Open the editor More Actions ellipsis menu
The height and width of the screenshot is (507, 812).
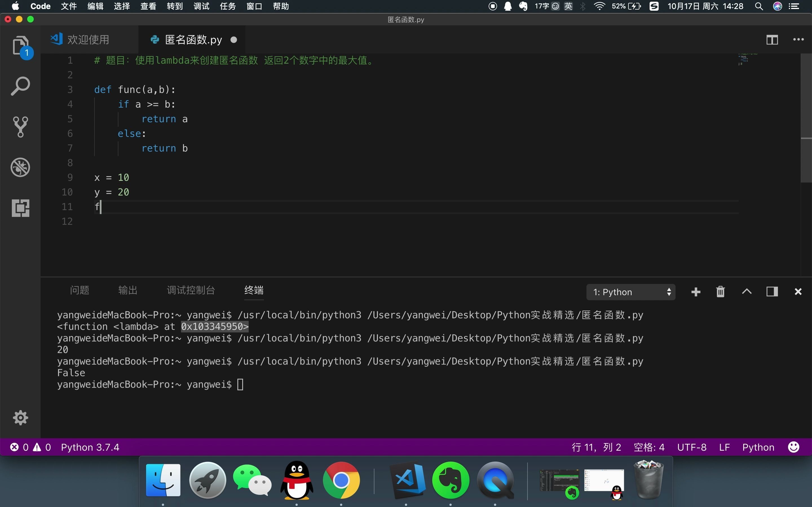coord(798,40)
